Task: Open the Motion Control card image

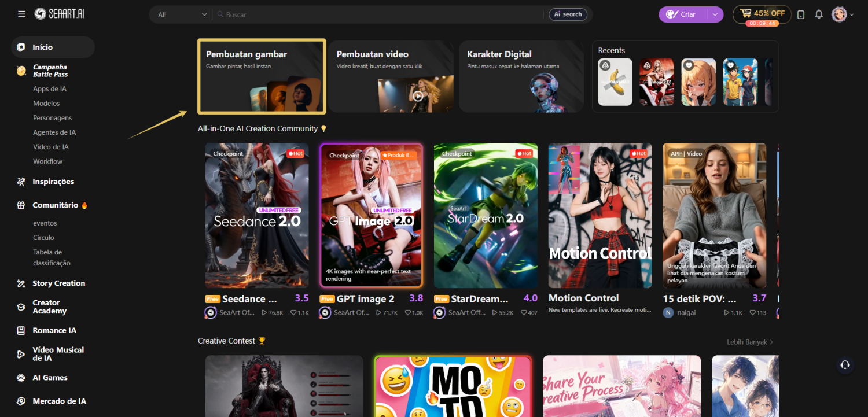Action: 600,216
